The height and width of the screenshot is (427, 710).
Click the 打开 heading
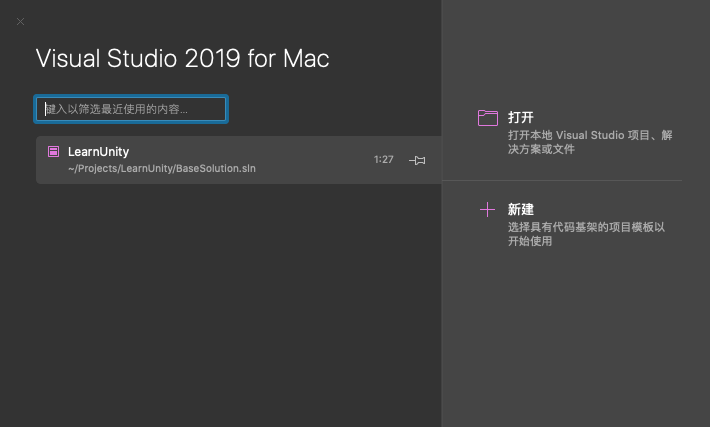[x=521, y=117]
